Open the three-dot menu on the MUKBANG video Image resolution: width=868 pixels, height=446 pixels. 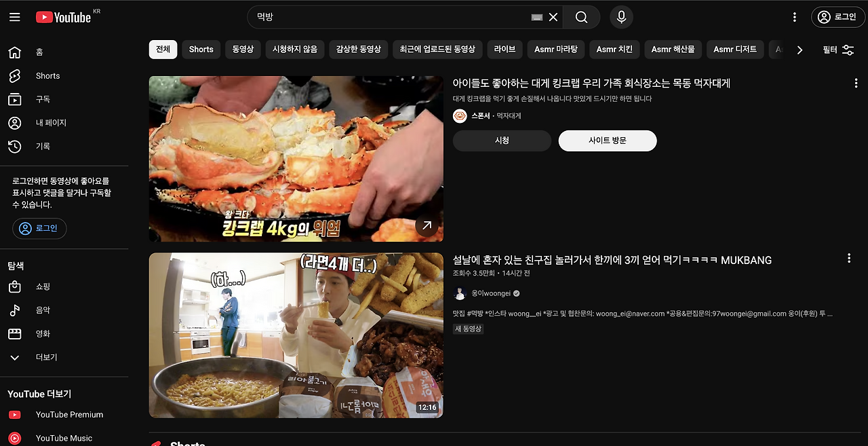[x=849, y=258]
